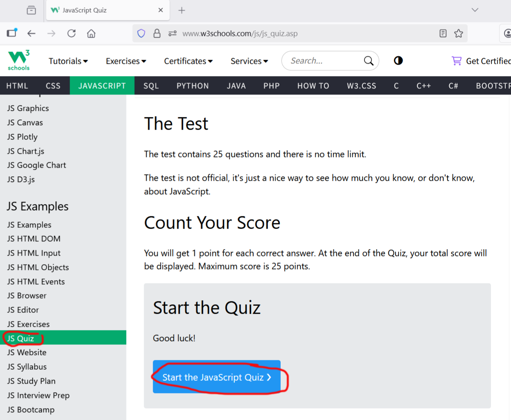
Task: Open the C# topic tab
Action: (x=453, y=85)
